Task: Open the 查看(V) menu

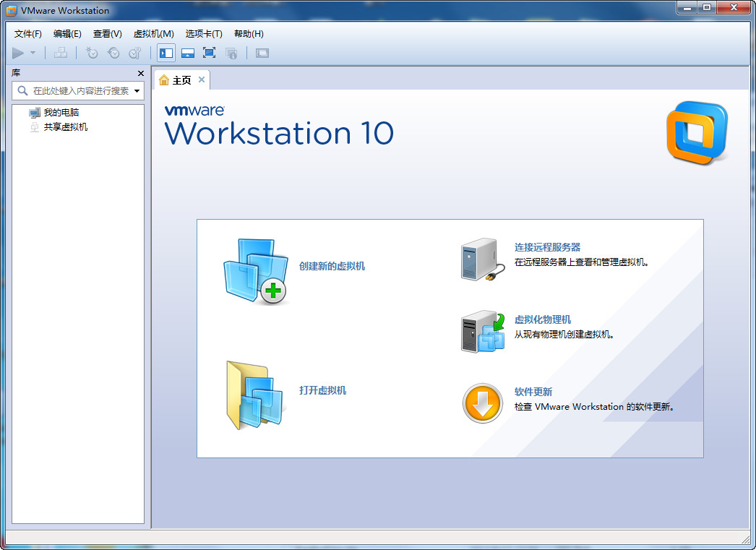Action: [108, 34]
